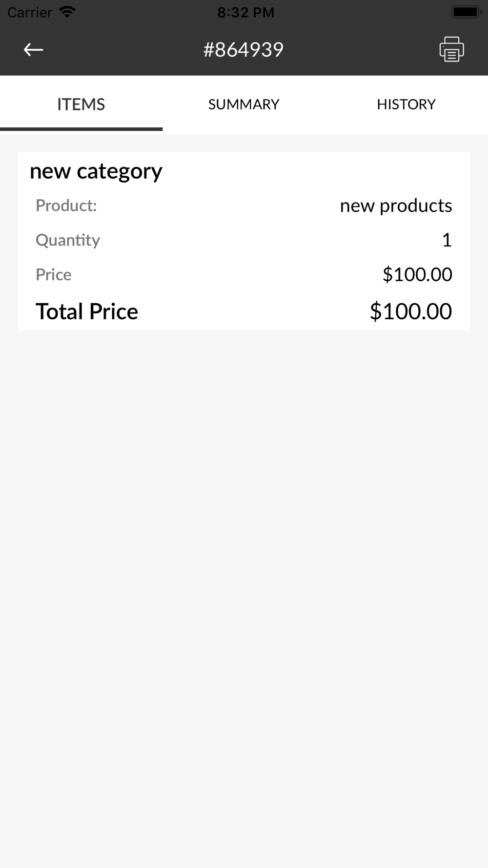Tap the Wi-Fi status icon
Viewport: 488px width, 868px height.
(67, 12)
